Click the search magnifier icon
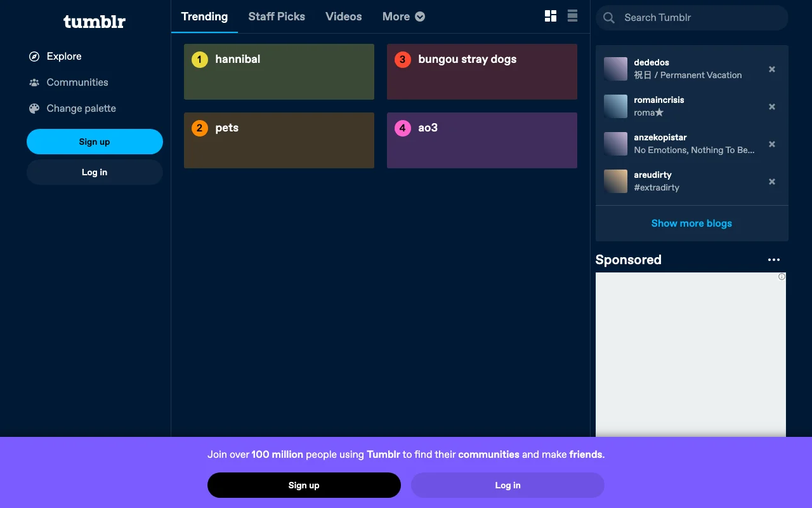Image resolution: width=812 pixels, height=508 pixels. tap(609, 18)
